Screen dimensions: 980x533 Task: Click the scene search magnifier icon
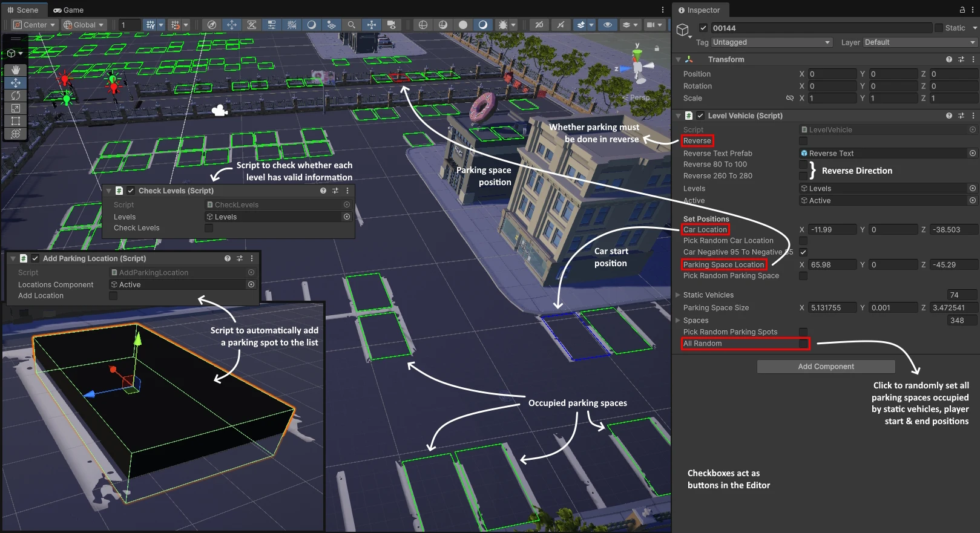click(x=351, y=25)
